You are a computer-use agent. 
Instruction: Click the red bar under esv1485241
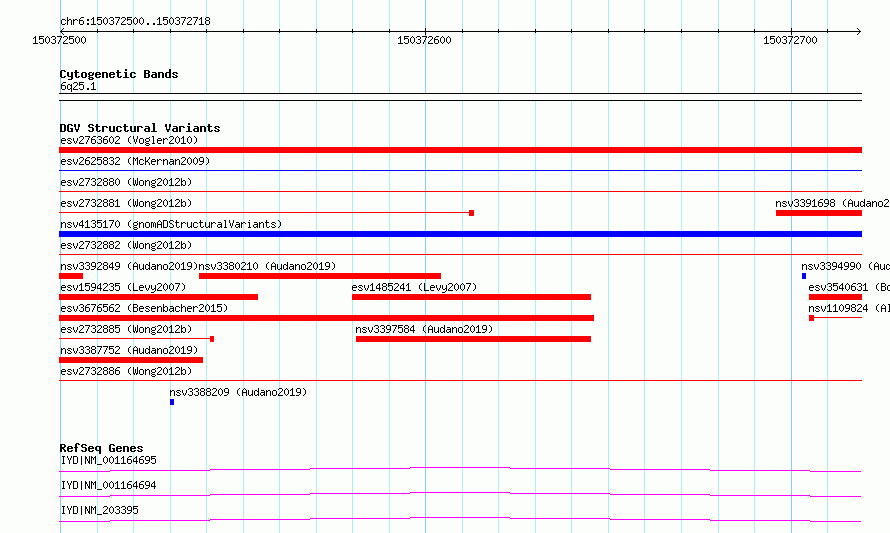471,297
